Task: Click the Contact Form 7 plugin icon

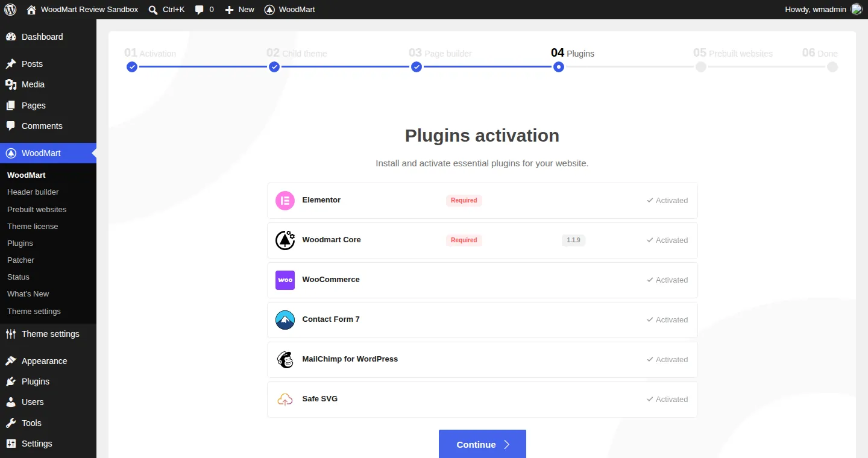Action: 285,320
